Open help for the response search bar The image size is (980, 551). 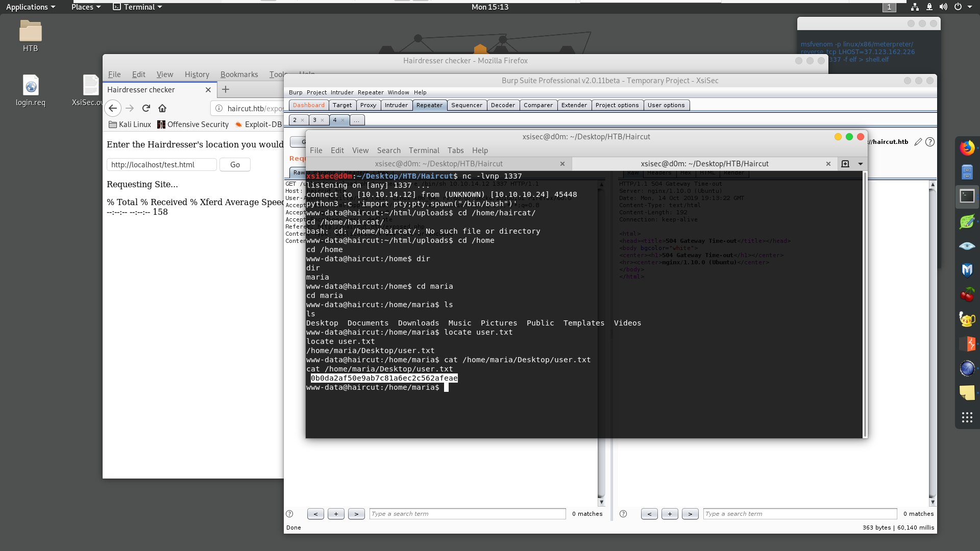(623, 514)
